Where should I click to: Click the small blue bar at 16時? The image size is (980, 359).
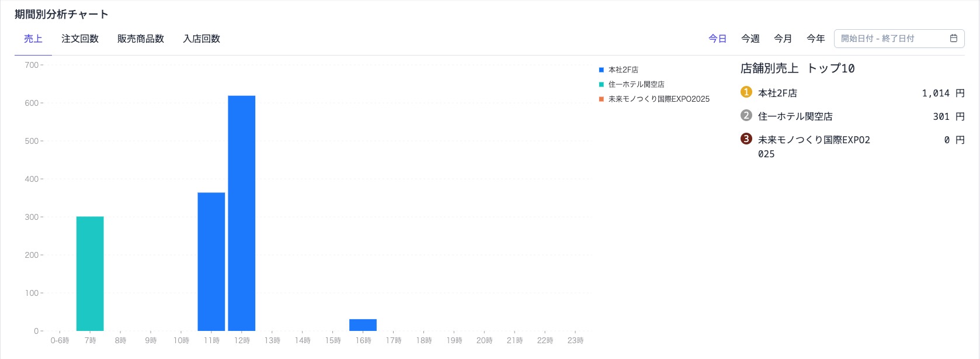coord(363,325)
